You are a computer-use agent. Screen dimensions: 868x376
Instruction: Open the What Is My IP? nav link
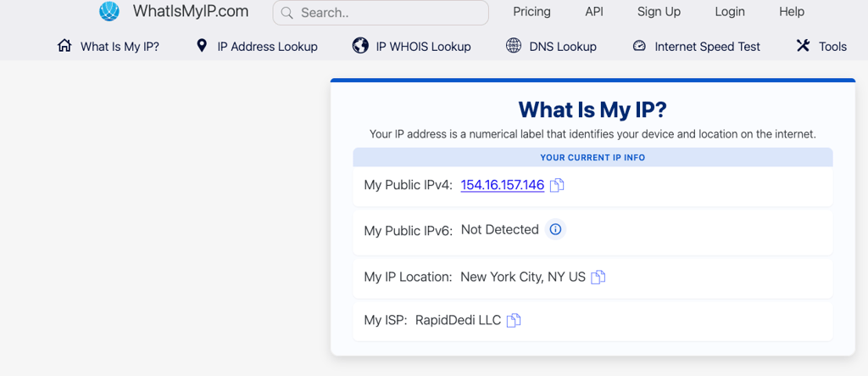[x=120, y=47]
